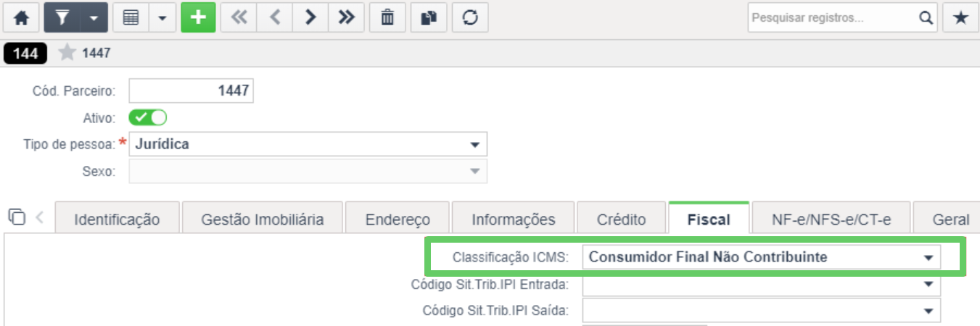Jump to last record double arrow
Image resolution: width=980 pixels, height=326 pixels.
(346, 18)
